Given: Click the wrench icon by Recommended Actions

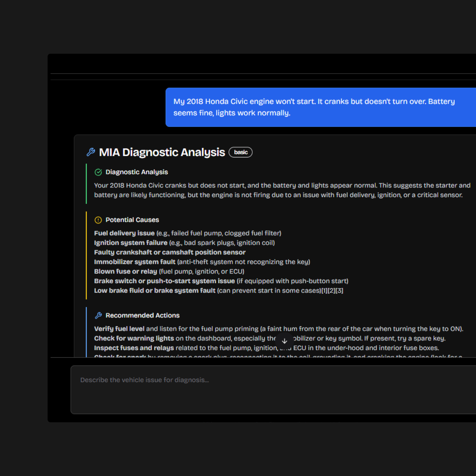Looking at the screenshot, I should (x=98, y=315).
